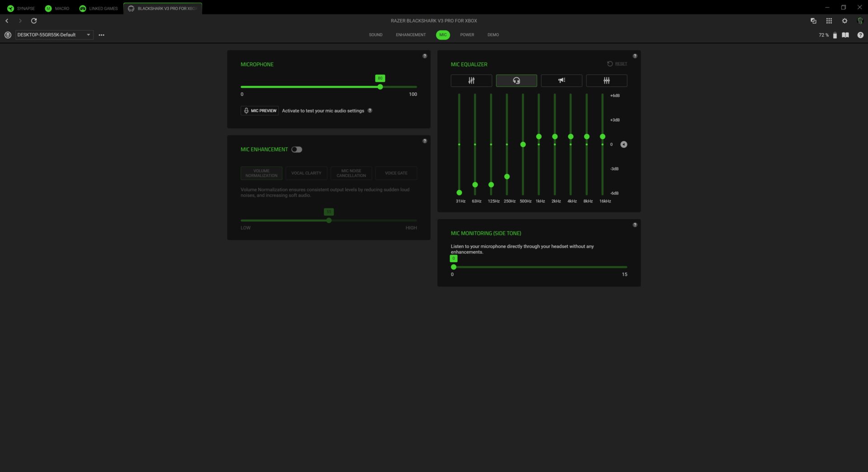
Task: Open the user guide book icon
Action: pyautogui.click(x=845, y=35)
